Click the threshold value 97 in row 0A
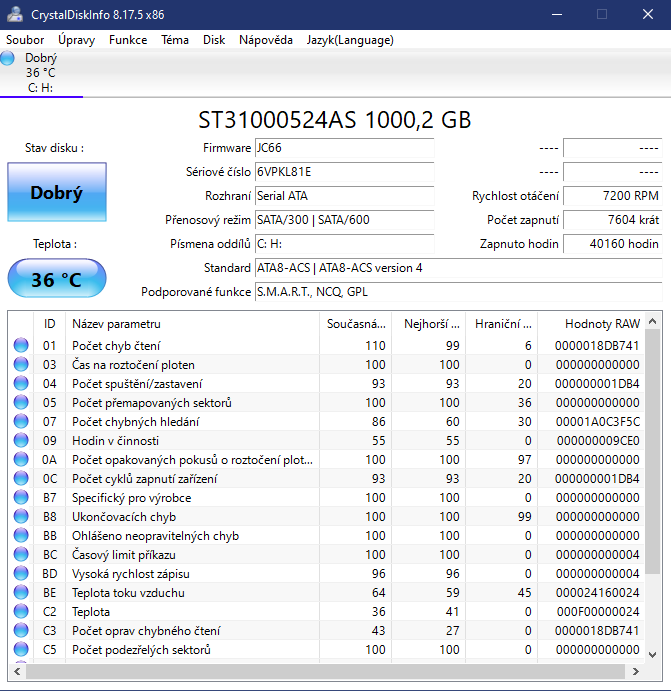The height and width of the screenshot is (691, 671). (524, 460)
